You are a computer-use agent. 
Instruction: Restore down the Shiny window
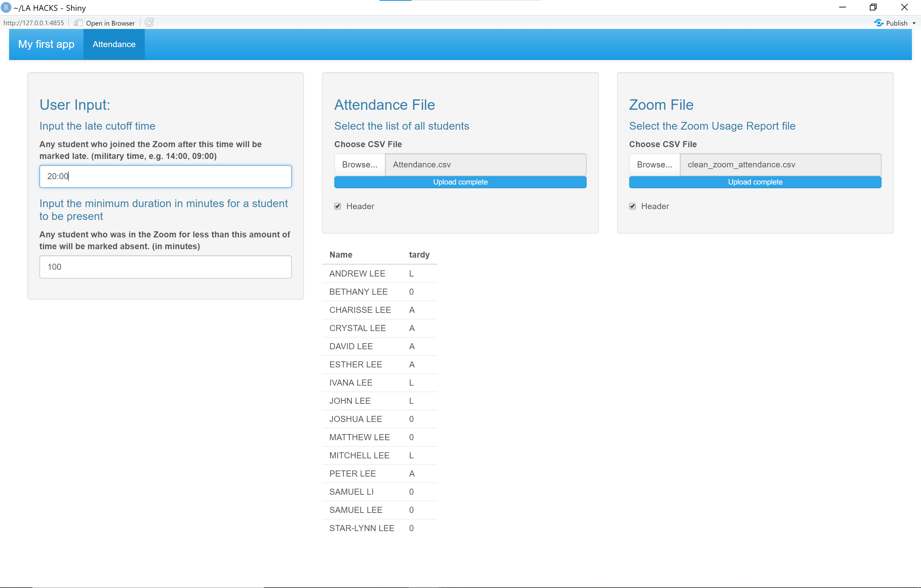click(x=873, y=7)
